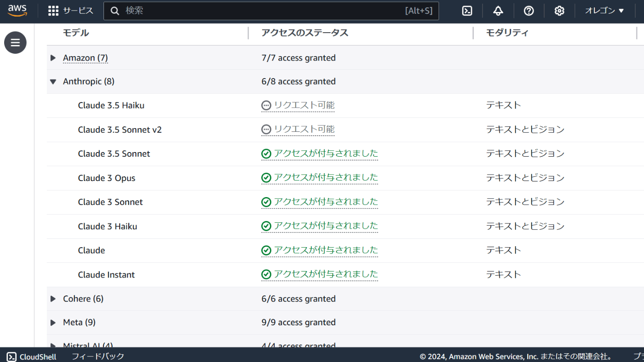The image size is (644, 362).
Task: Click the green check icon for Claude 3.5 Sonnet
Action: tap(266, 154)
